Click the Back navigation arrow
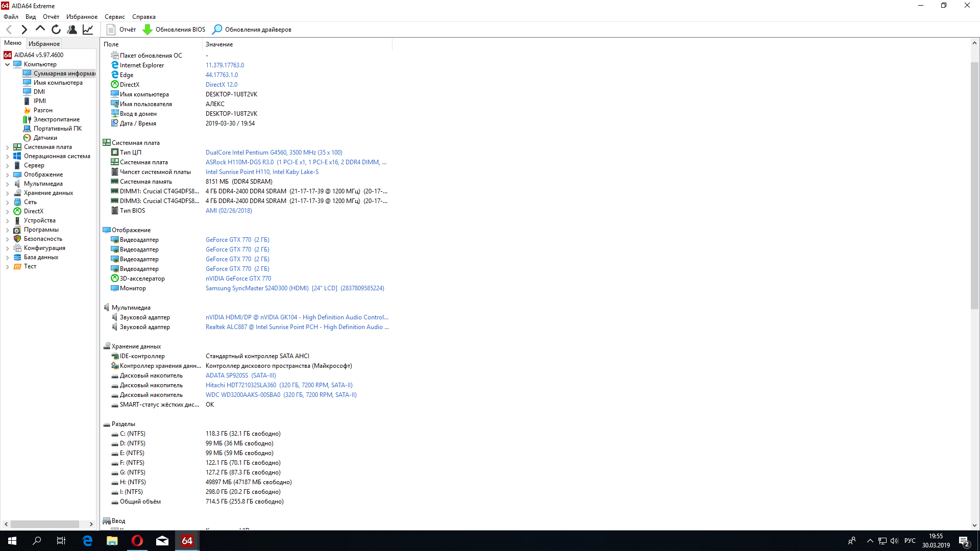The height and width of the screenshot is (551, 980). (9, 30)
